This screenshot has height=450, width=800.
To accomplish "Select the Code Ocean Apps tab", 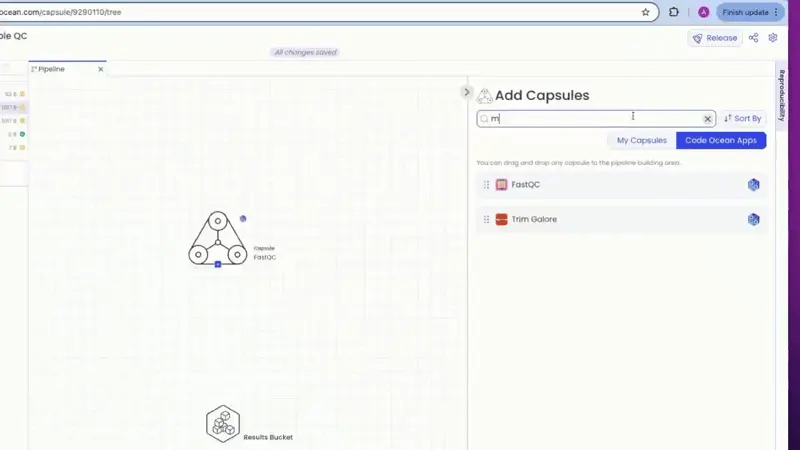I will (x=721, y=140).
